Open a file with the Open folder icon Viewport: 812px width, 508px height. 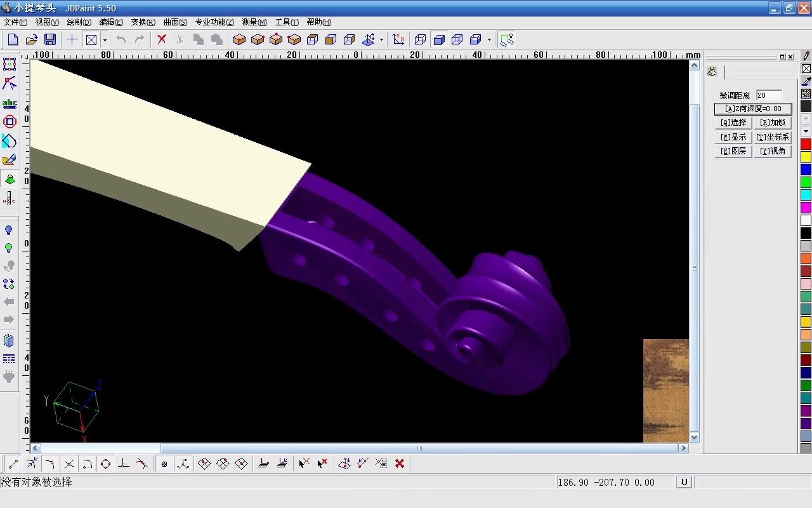pyautogui.click(x=32, y=39)
